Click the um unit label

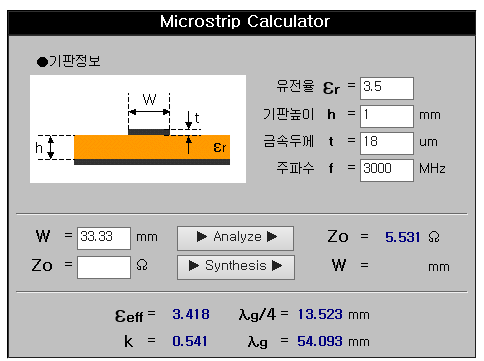click(428, 142)
